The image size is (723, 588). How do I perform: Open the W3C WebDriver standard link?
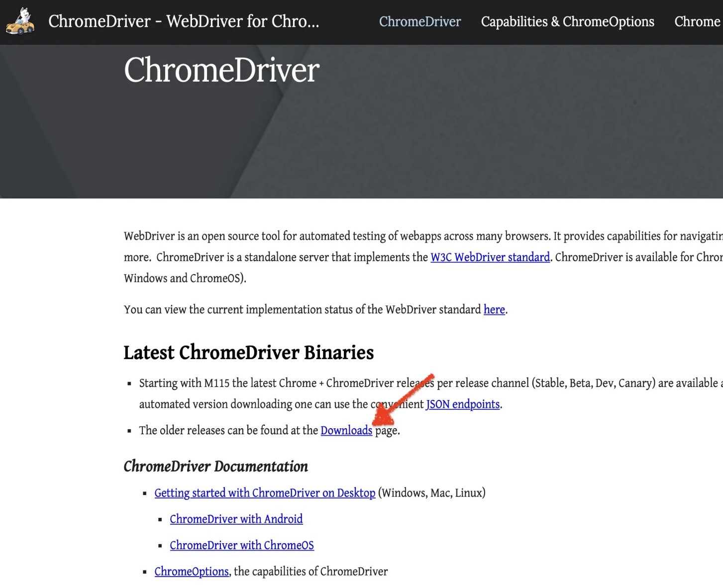pyautogui.click(x=490, y=257)
